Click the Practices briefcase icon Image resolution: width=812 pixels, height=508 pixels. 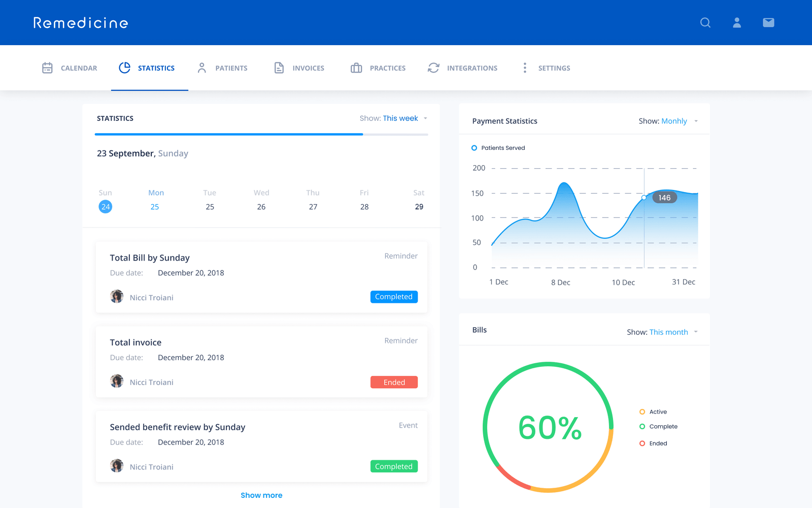coord(356,68)
